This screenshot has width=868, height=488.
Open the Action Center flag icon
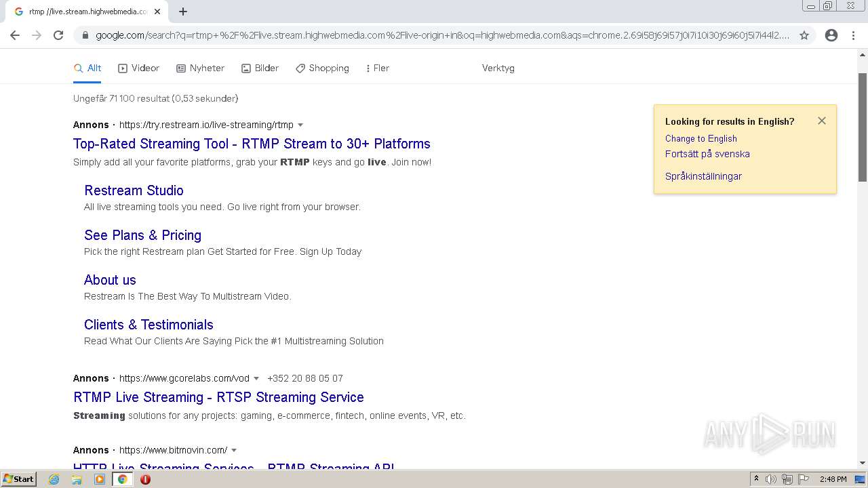(804, 479)
